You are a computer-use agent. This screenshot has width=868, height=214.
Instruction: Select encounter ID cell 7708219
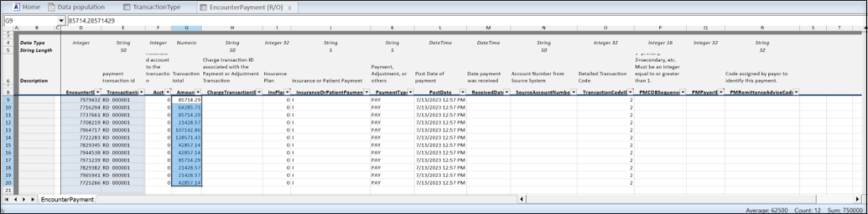[x=81, y=122]
